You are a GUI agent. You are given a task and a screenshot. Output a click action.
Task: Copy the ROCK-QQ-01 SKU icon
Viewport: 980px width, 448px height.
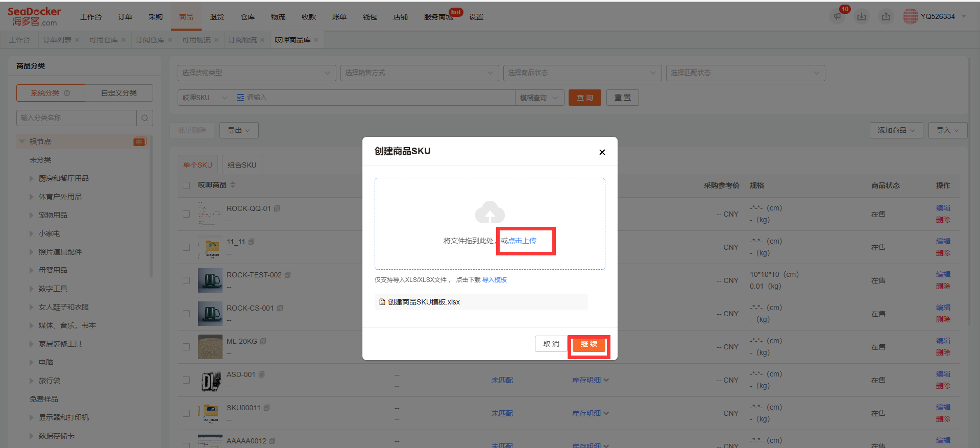(277, 208)
